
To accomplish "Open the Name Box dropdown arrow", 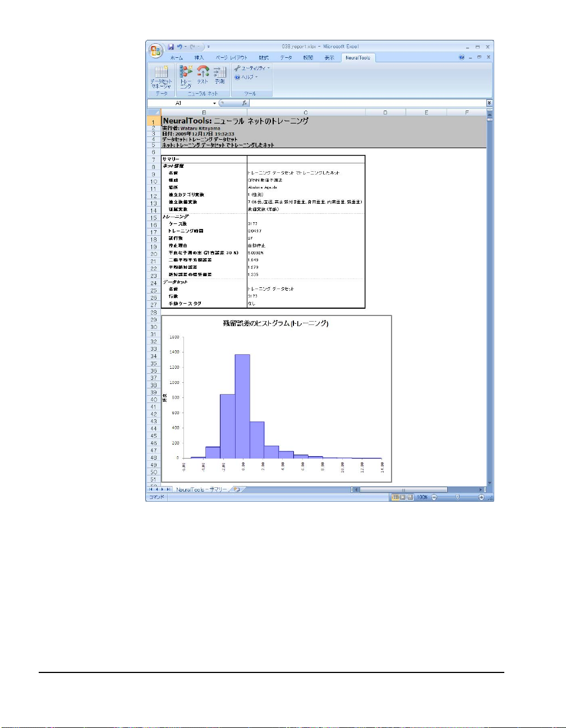I will [214, 103].
